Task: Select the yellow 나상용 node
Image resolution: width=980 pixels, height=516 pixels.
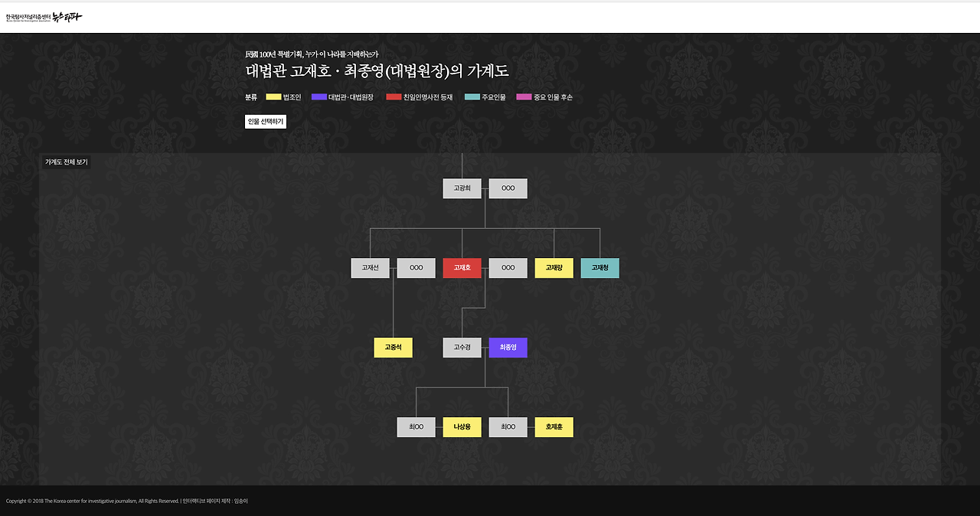Action: point(462,426)
